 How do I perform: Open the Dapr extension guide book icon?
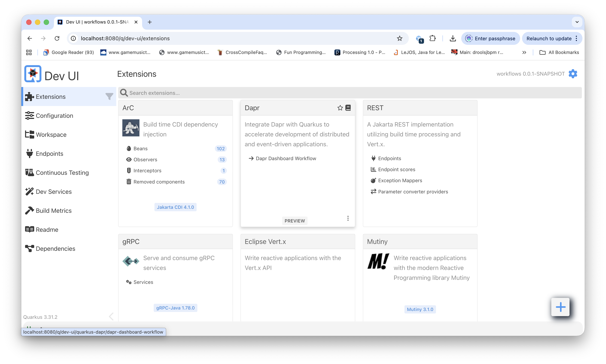tap(348, 108)
